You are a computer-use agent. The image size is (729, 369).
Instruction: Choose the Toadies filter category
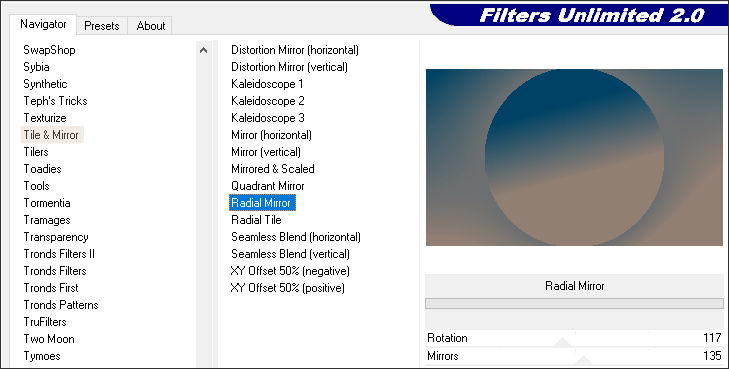tap(42, 169)
